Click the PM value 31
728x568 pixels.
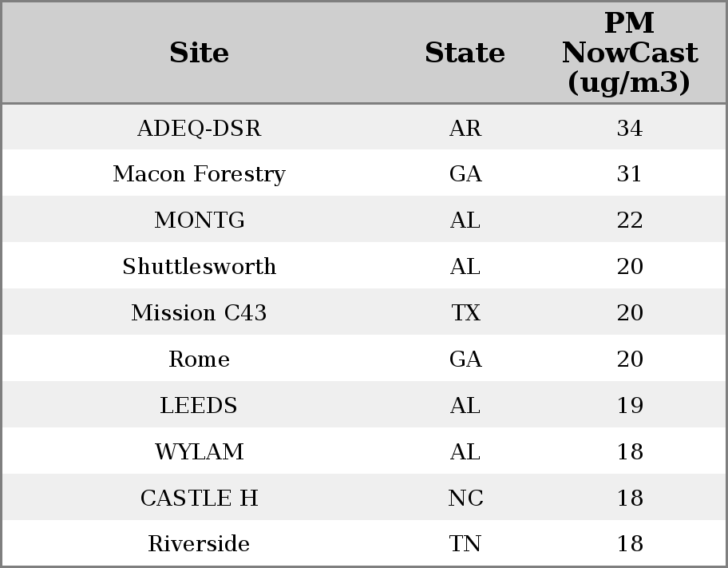(x=630, y=174)
